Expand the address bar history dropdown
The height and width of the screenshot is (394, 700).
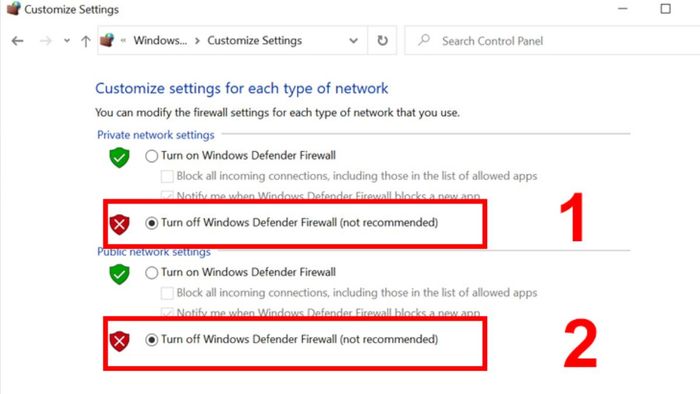point(354,41)
